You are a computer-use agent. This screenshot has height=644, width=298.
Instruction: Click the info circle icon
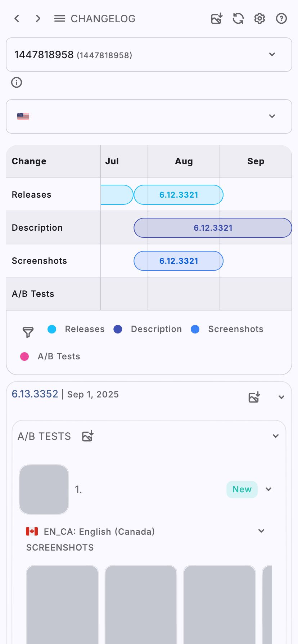pyautogui.click(x=17, y=83)
